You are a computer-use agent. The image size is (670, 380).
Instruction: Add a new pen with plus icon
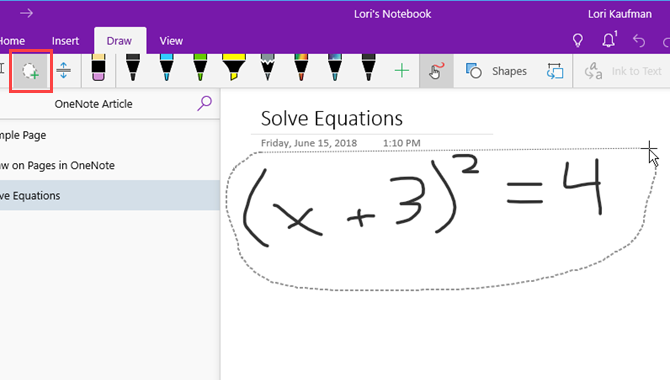pos(402,71)
